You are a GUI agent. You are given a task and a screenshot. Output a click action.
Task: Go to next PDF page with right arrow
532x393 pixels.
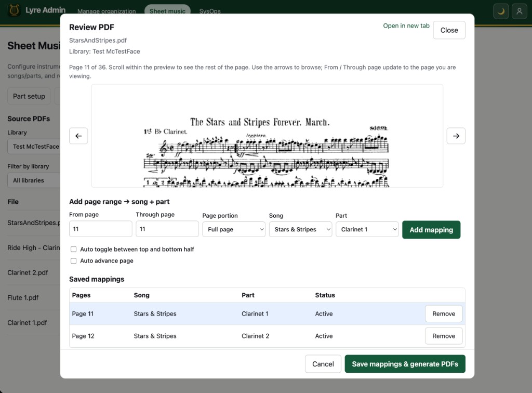tap(456, 136)
